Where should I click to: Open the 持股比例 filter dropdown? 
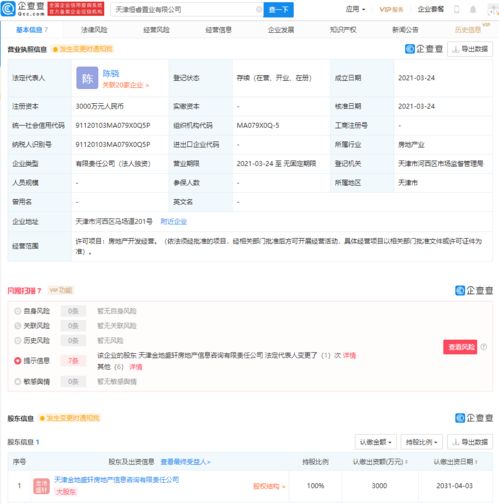point(421,442)
